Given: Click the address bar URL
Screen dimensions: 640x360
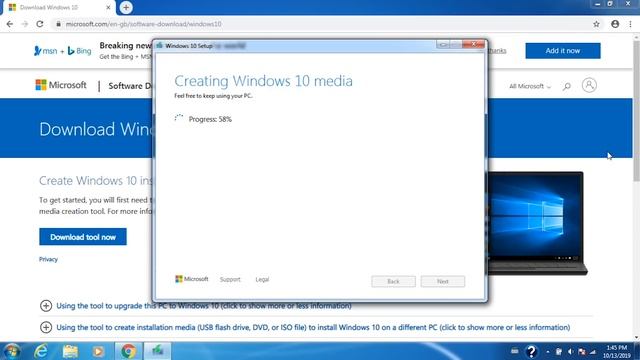Looking at the screenshot, I should pyautogui.click(x=144, y=24).
